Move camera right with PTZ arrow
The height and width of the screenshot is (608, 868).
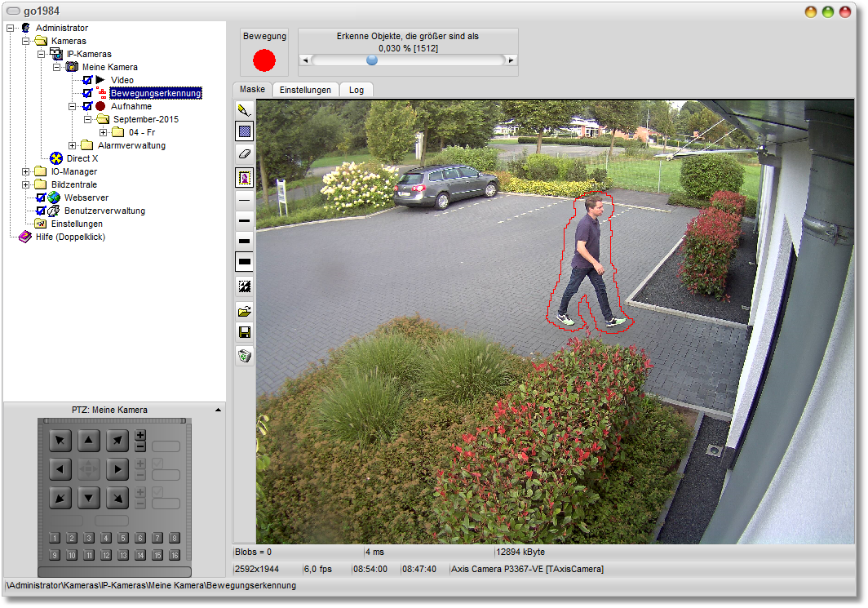[117, 469]
